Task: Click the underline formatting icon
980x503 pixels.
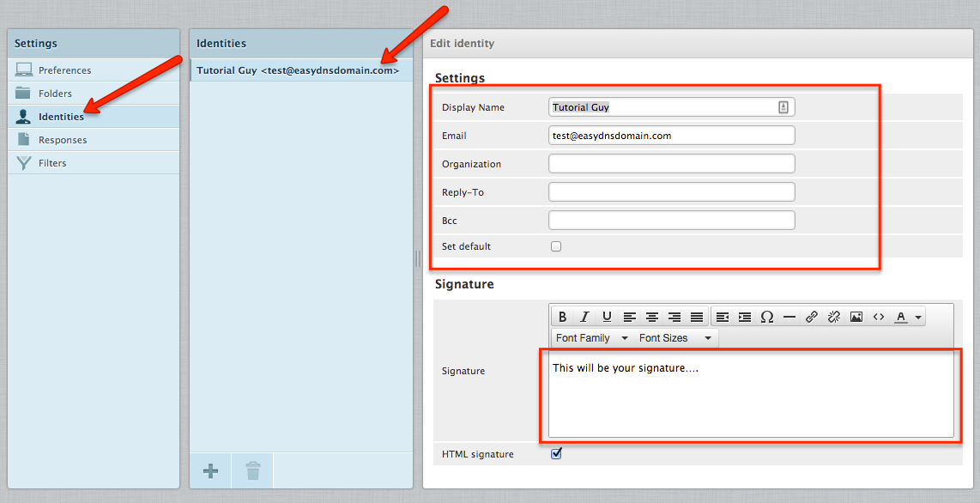Action: point(607,317)
